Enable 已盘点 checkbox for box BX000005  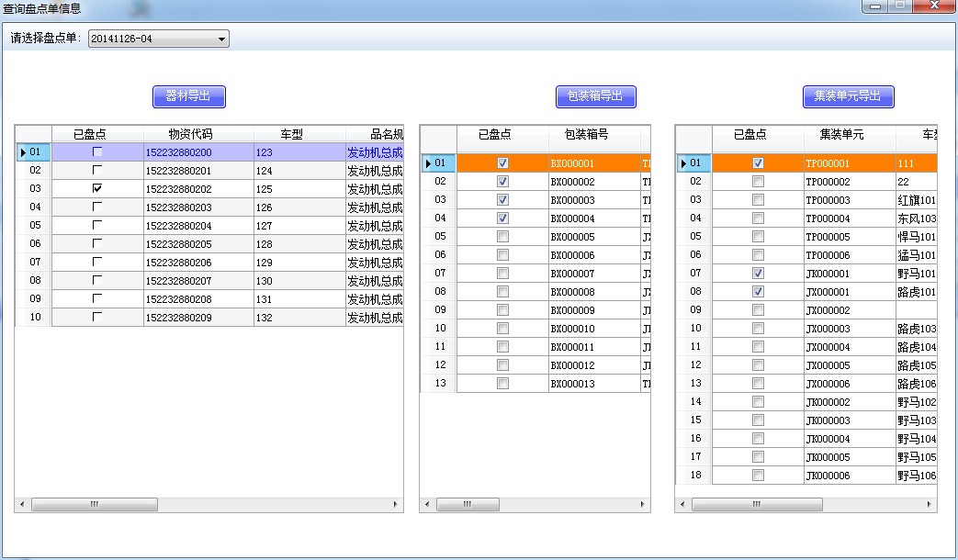502,236
